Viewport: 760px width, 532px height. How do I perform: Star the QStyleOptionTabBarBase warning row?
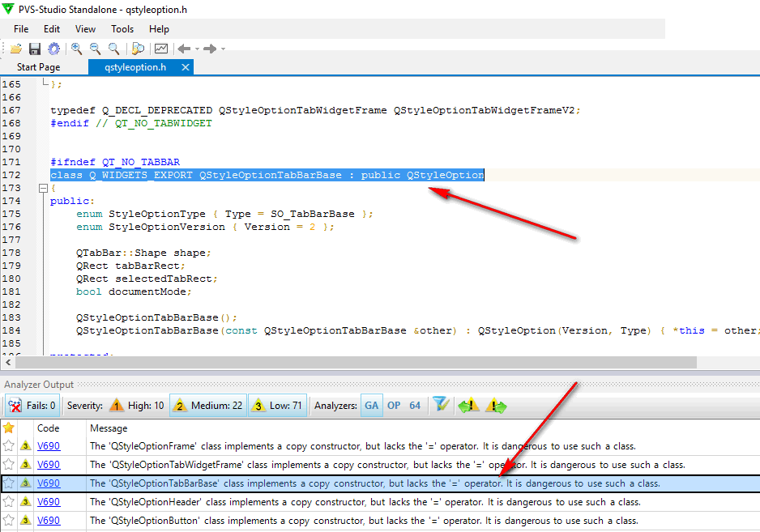[x=8, y=483]
